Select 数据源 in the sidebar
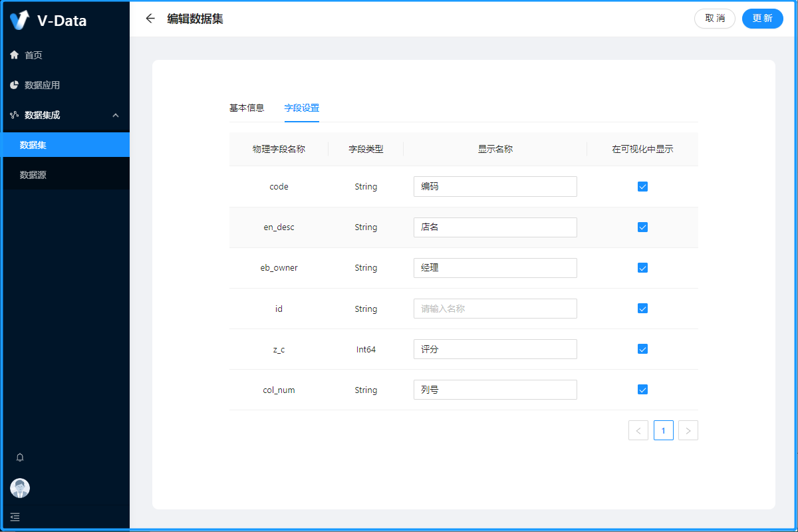The height and width of the screenshot is (532, 798). point(33,175)
